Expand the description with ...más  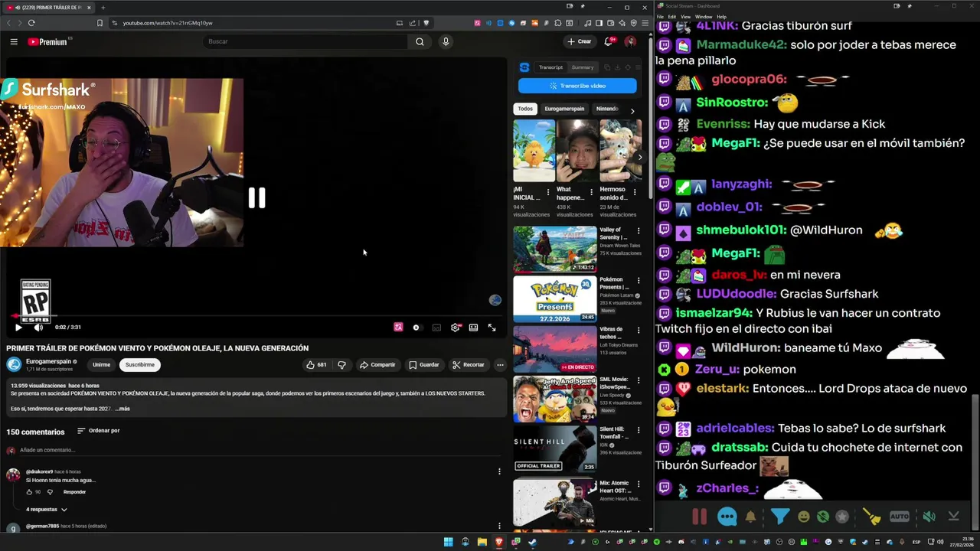coord(122,409)
